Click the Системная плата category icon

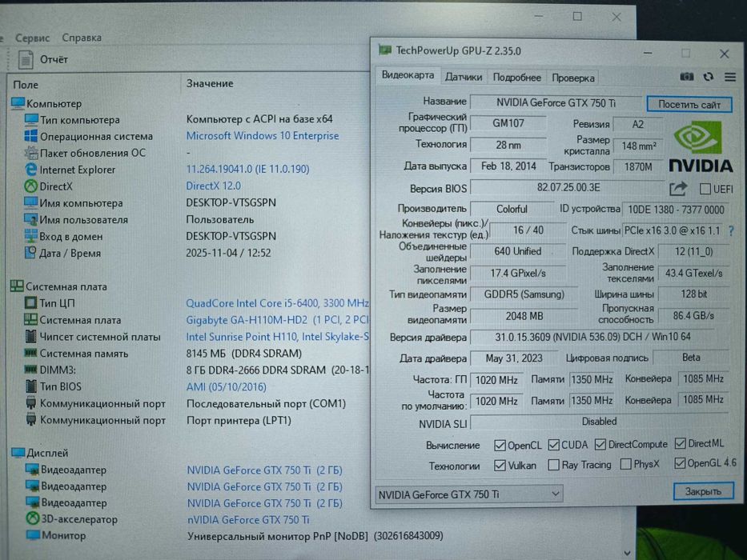(x=17, y=286)
